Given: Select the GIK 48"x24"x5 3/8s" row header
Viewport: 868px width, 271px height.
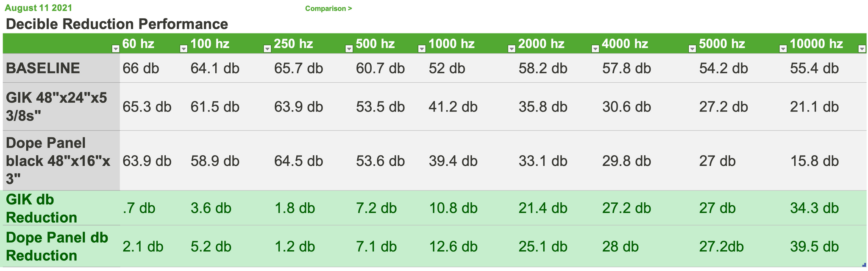Looking at the screenshot, I should pyautogui.click(x=61, y=106).
